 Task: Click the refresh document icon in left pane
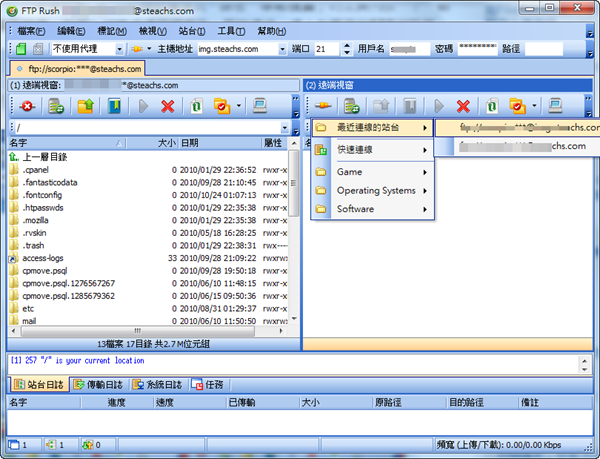(196, 106)
